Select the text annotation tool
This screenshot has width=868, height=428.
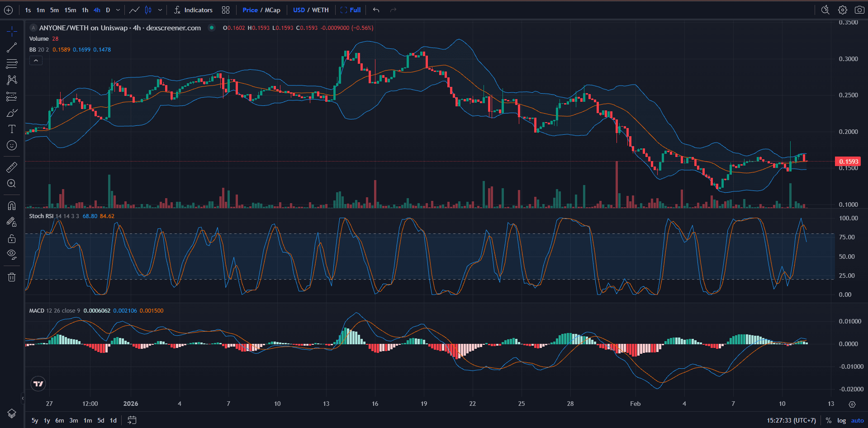(x=11, y=128)
